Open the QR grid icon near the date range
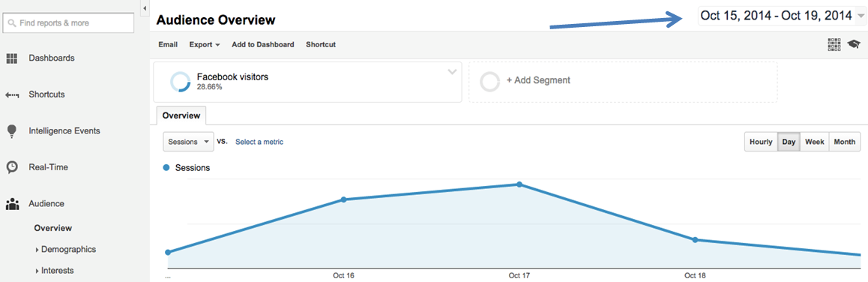868x282 pixels. click(x=834, y=44)
